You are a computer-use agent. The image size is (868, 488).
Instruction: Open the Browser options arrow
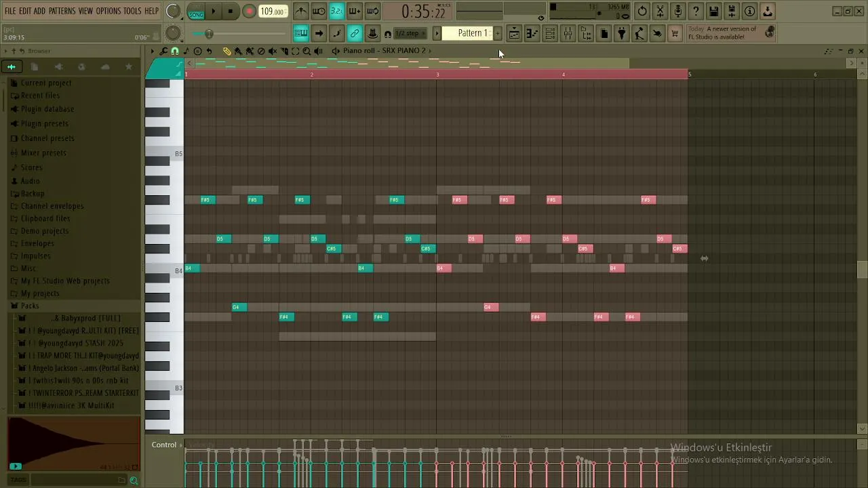6,51
